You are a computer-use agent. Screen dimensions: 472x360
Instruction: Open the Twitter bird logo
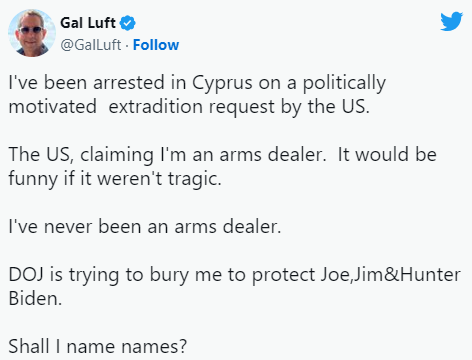tap(451, 21)
